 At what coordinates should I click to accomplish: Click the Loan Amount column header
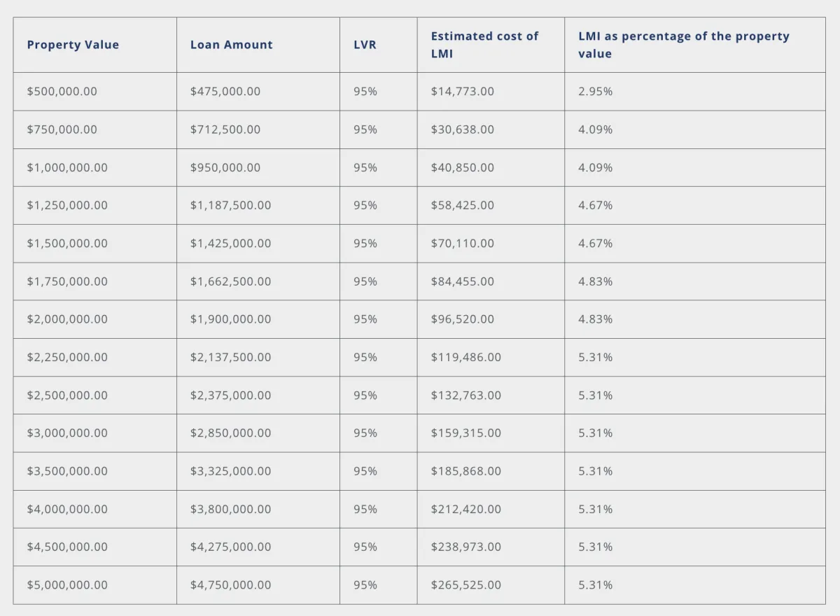[231, 45]
